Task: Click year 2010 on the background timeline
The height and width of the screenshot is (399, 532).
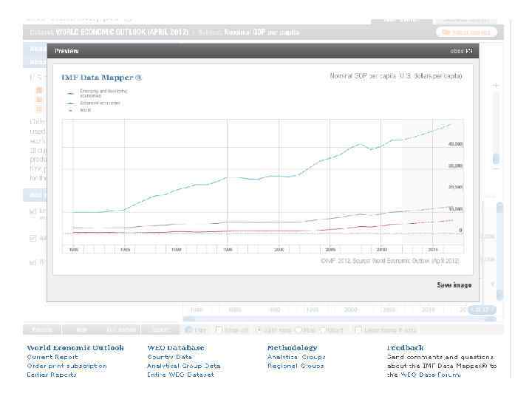Action: [x=428, y=310]
